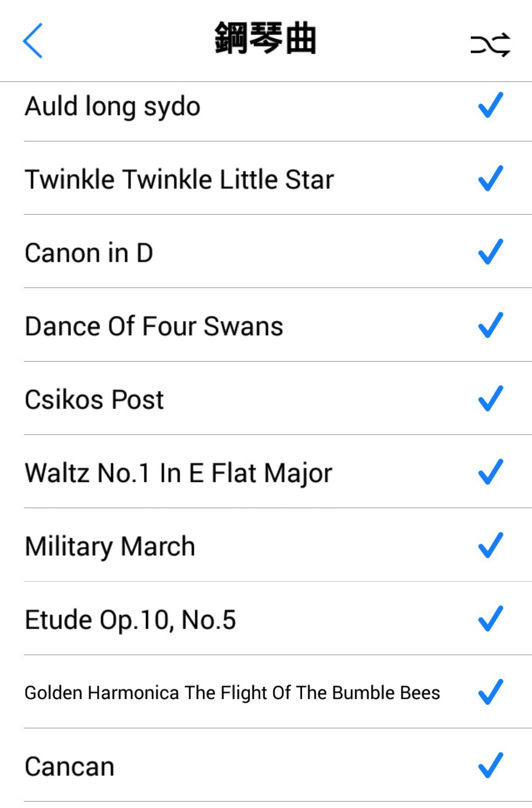
Task: Open Twinkle Twinkle Little Star song title
Action: click(x=179, y=180)
